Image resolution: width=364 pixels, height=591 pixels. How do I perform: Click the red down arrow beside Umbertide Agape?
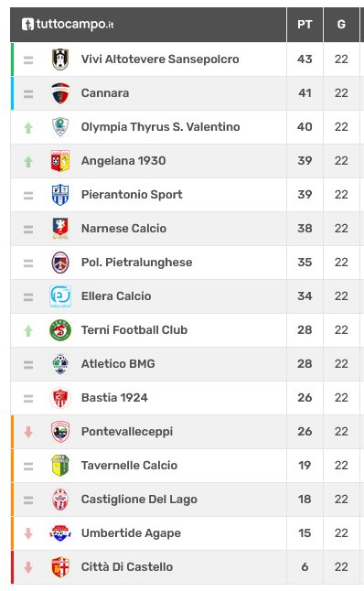point(28,533)
